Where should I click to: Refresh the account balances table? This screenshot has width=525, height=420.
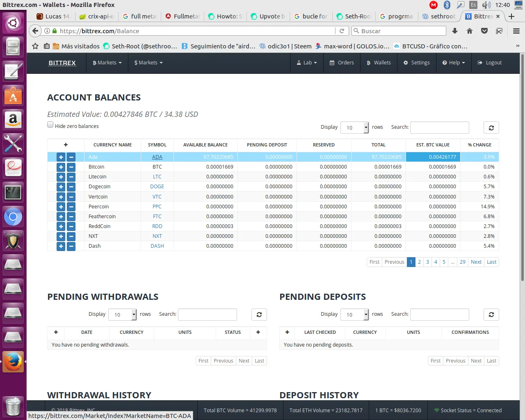[x=491, y=128]
